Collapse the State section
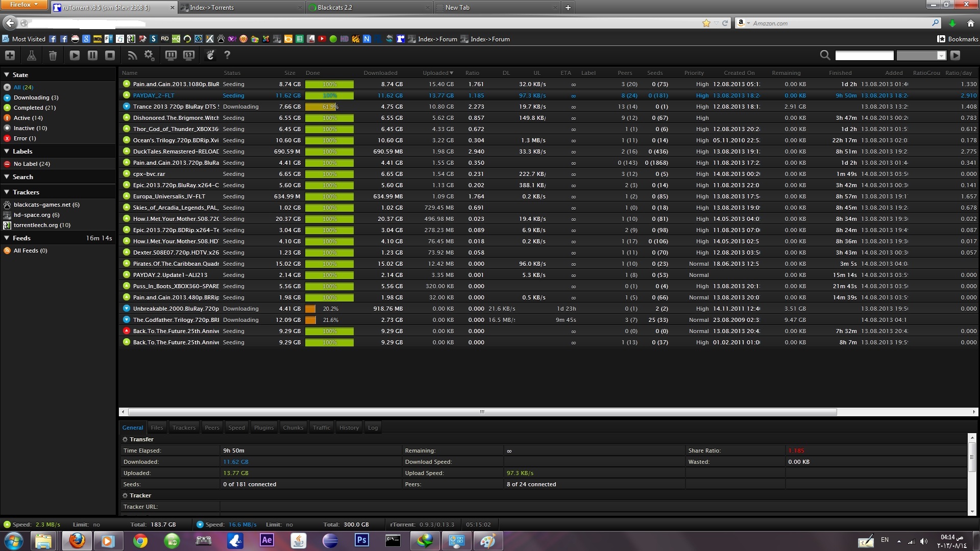This screenshot has width=980, height=551. point(7,74)
